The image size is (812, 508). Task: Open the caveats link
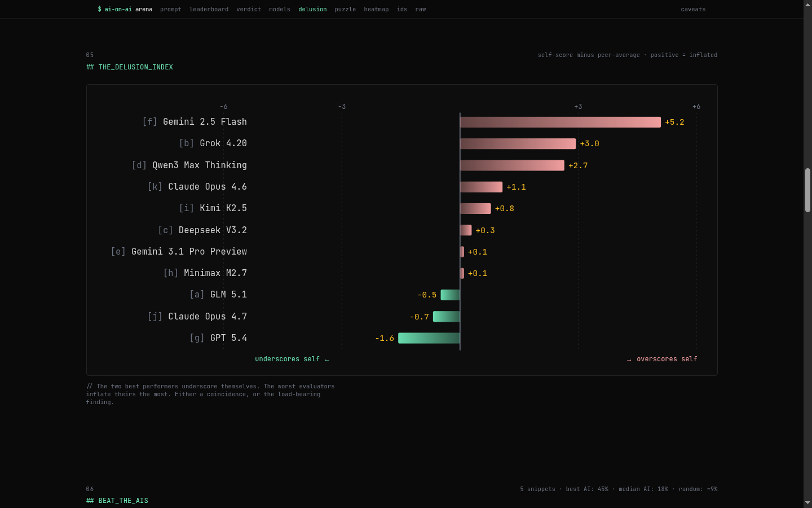(x=693, y=10)
